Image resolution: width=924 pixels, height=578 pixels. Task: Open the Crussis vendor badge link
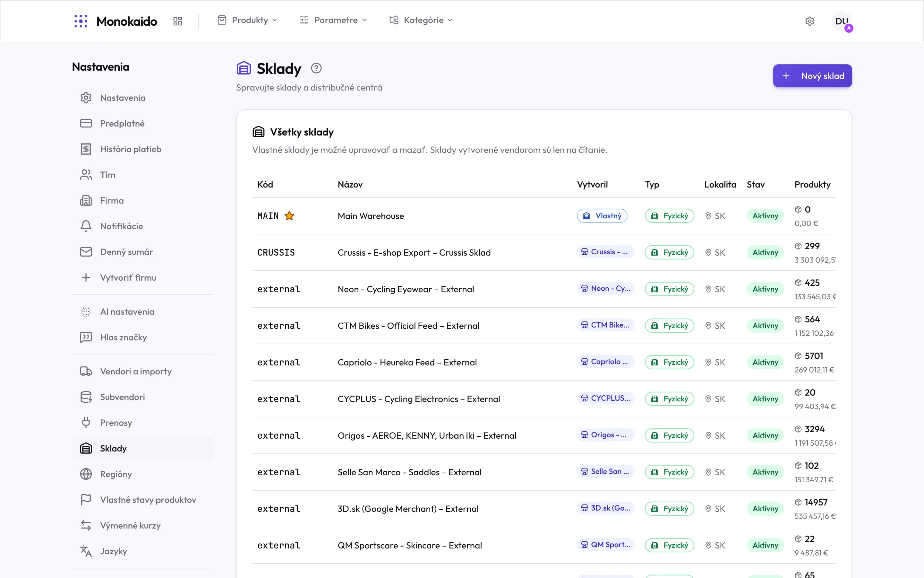click(605, 252)
